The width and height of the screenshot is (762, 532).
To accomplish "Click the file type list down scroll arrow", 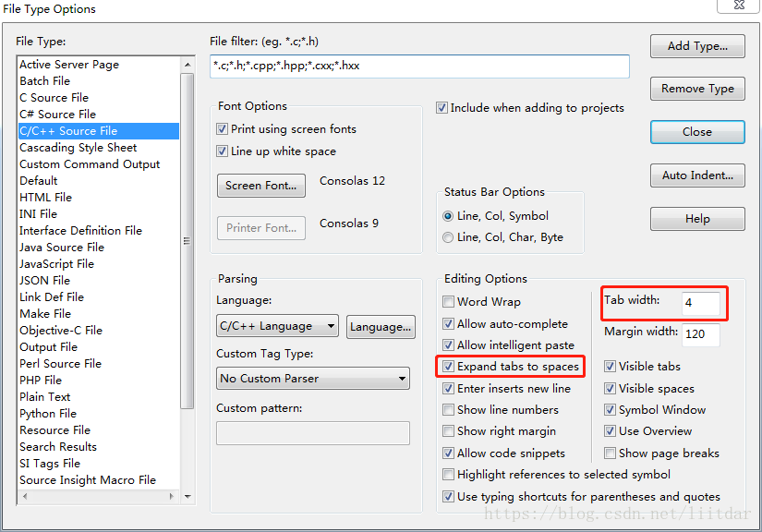I will tap(187, 497).
